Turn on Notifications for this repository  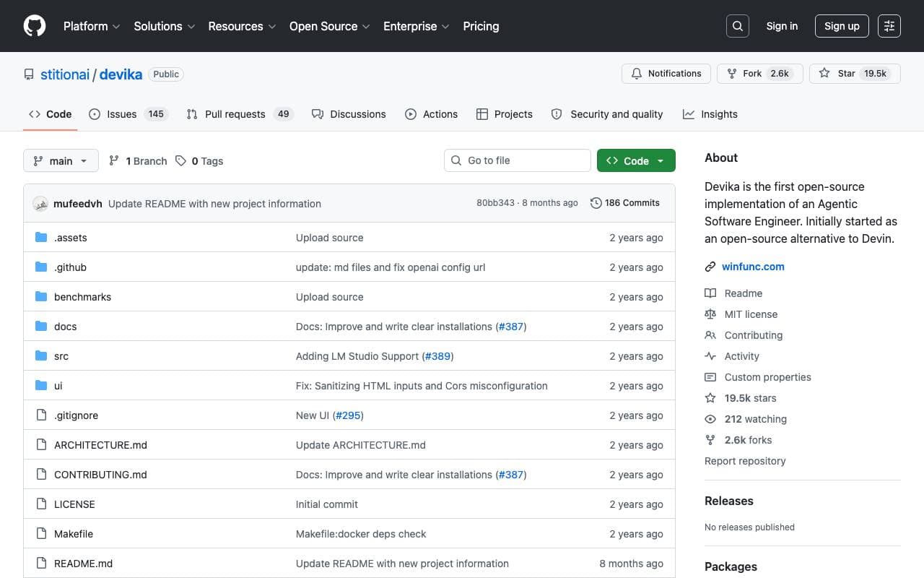[666, 74]
